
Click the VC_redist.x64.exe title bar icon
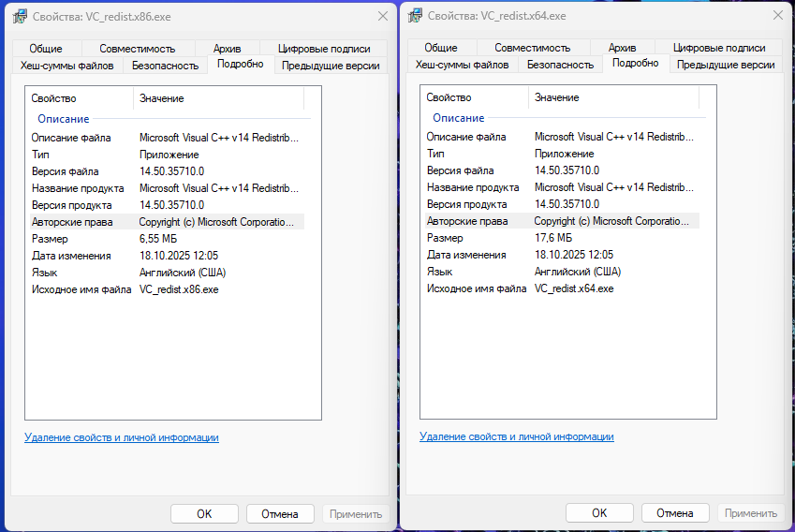[414, 16]
